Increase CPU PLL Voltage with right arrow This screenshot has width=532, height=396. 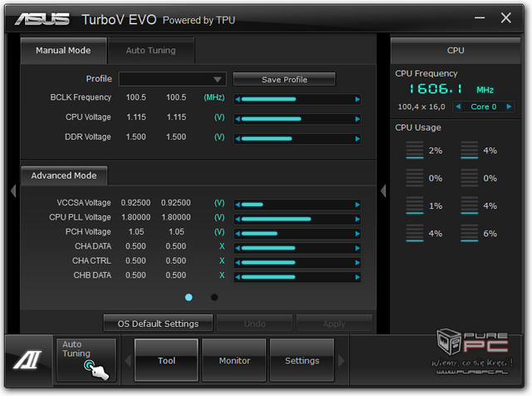[357, 219]
